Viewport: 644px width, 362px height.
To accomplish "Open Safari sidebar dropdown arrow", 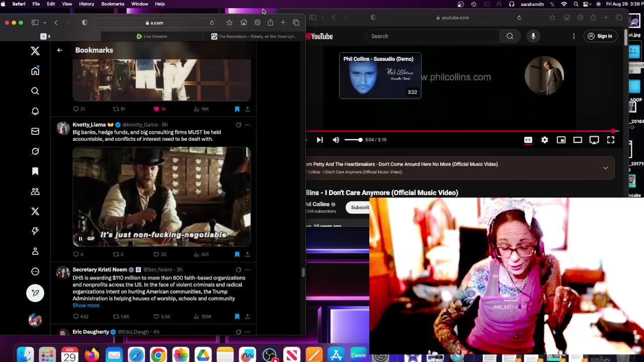I will pos(44,23).
